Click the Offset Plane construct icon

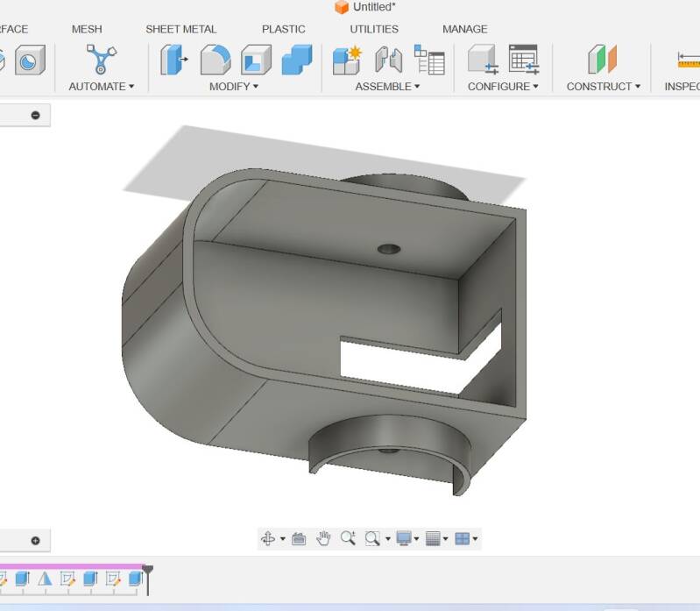(602, 60)
